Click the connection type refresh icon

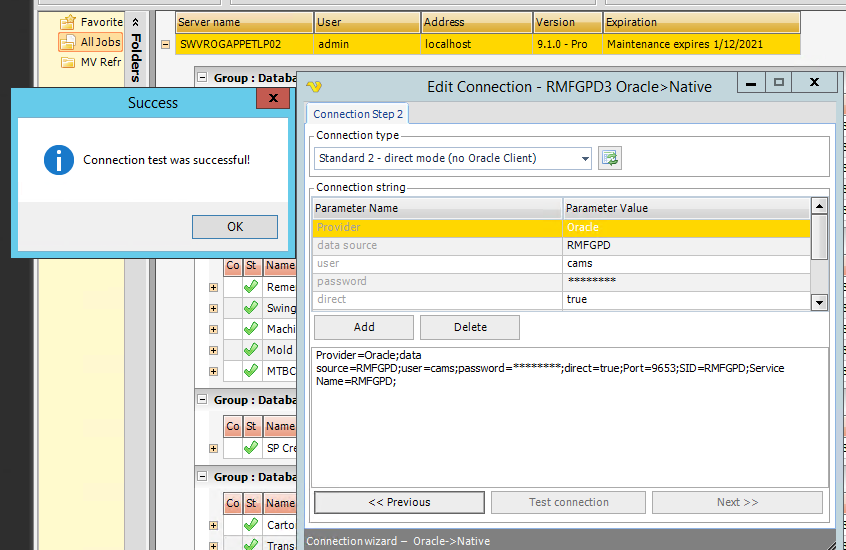610,158
